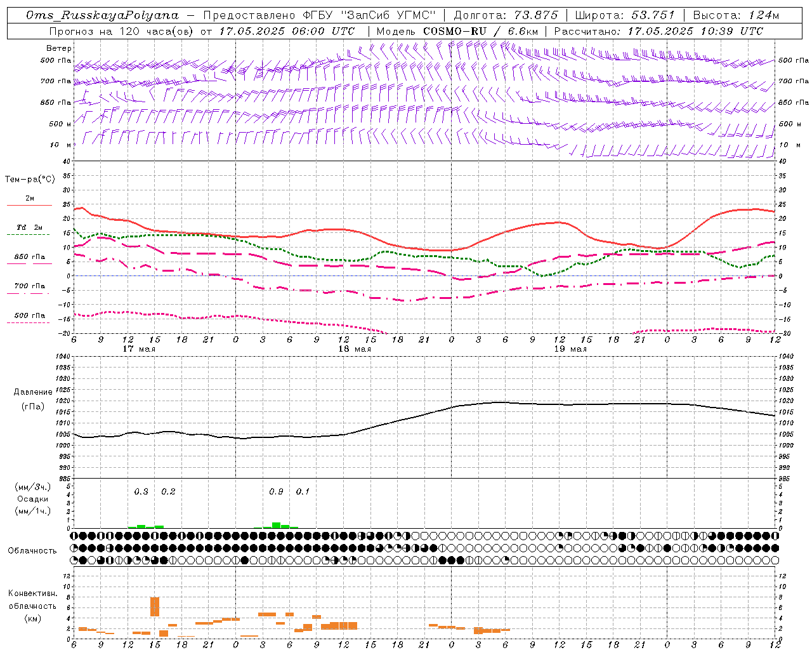
Task: Click the tallest green precipitation bar under 0.9
Action: 276,525
